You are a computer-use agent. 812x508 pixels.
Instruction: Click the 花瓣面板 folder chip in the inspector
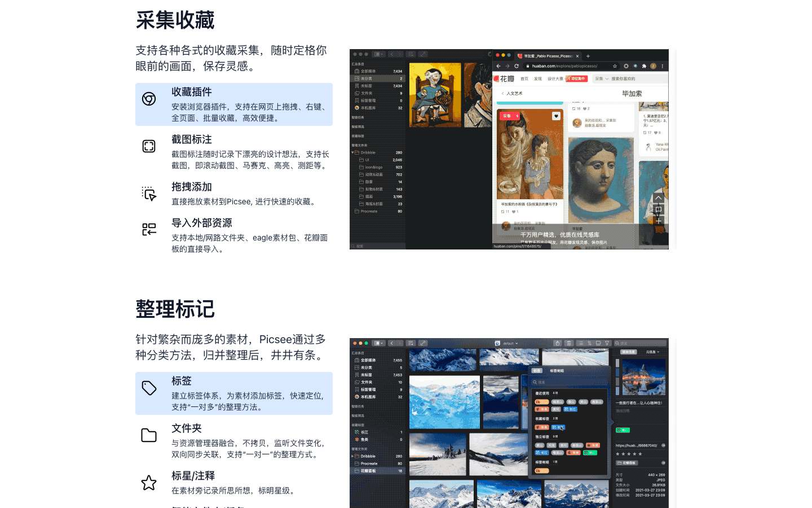pos(627,463)
